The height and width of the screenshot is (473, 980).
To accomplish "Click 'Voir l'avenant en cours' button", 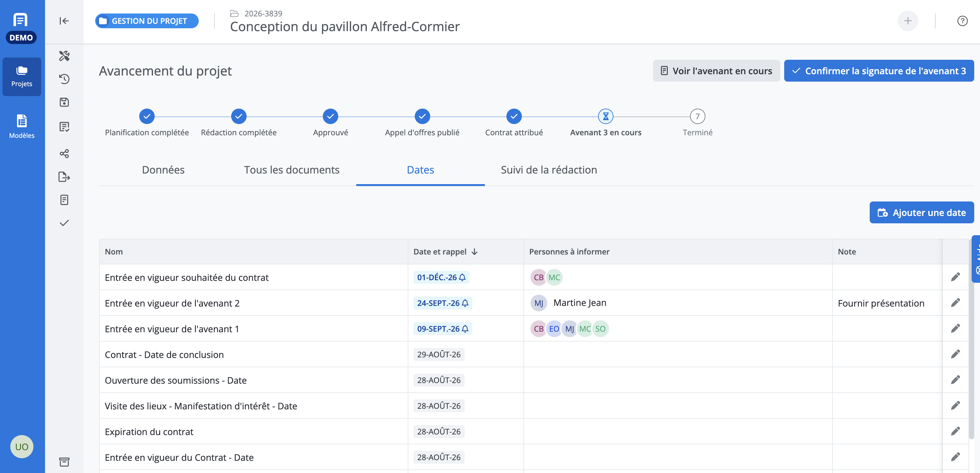I will click(x=716, y=71).
